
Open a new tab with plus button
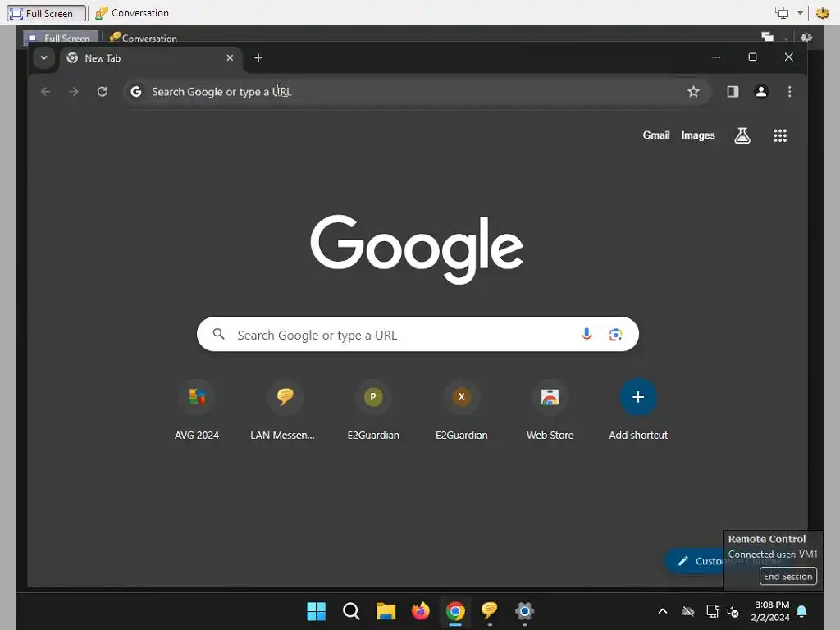pos(258,58)
